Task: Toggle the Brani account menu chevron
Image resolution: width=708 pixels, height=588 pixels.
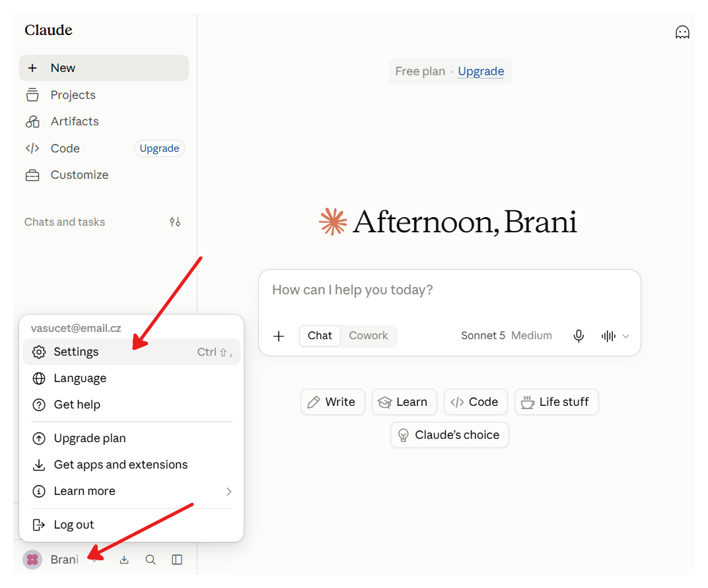Action: 94,560
